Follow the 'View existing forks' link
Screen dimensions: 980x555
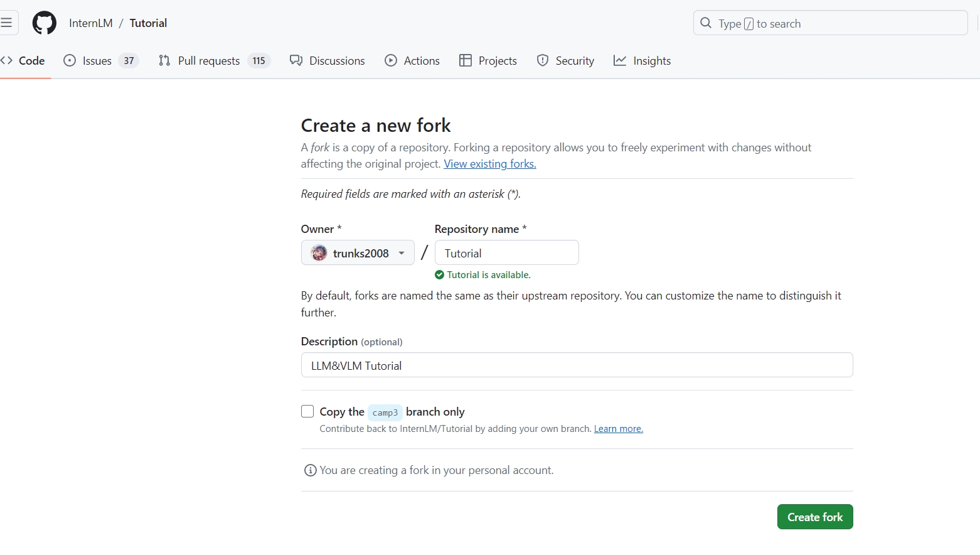coord(490,164)
